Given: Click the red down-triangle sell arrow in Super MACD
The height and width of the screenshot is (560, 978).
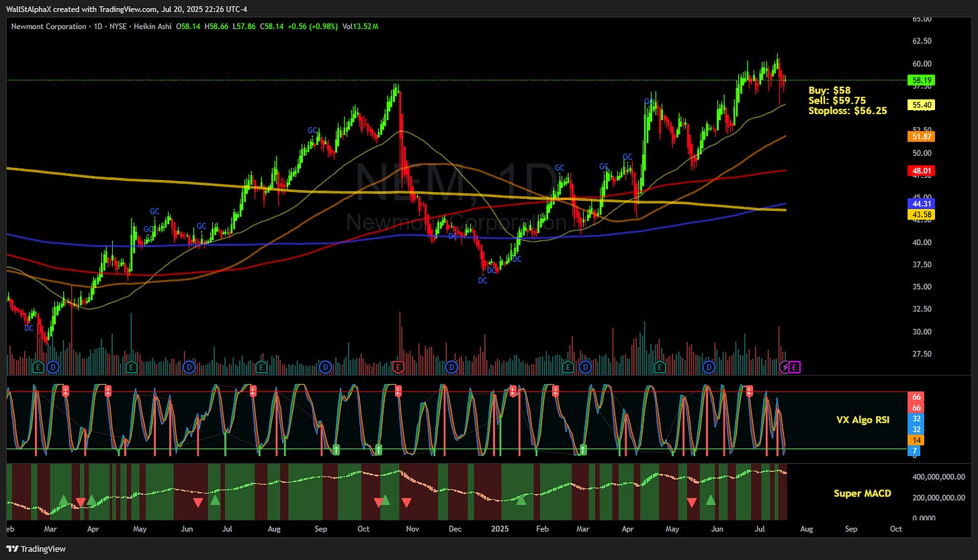Looking at the screenshot, I should point(81,502).
